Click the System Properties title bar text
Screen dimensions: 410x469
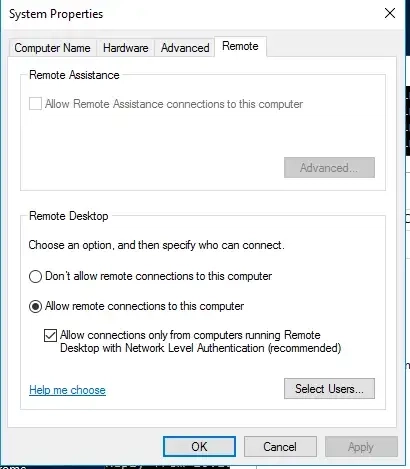coord(56,14)
